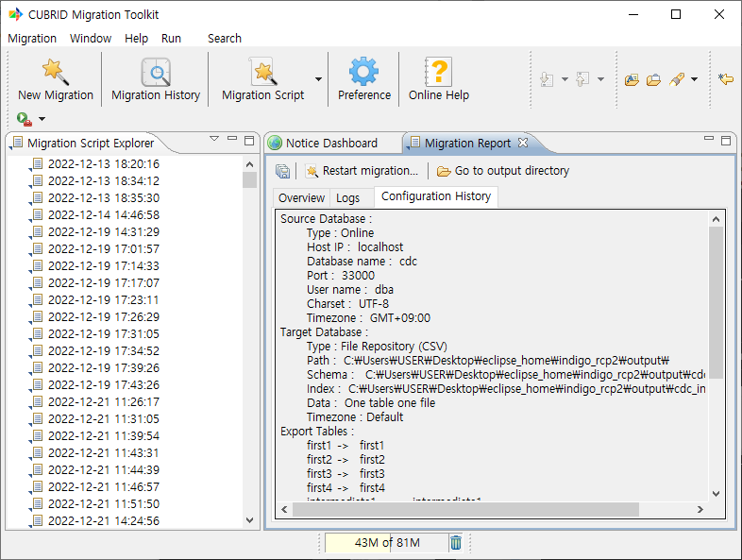Minimize the Migration Script Explorer panel

232,139
